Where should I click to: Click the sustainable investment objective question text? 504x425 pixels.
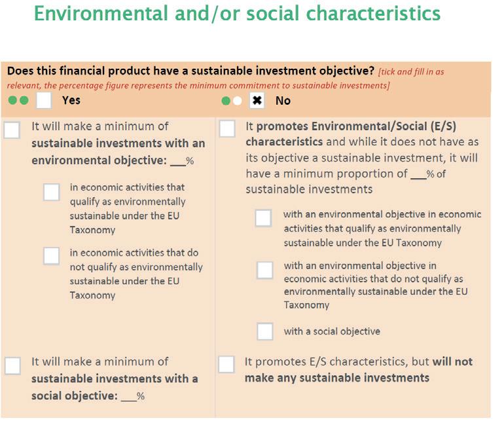(190, 71)
